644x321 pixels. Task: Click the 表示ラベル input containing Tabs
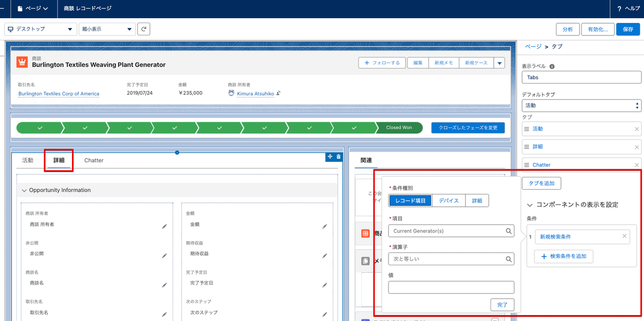click(582, 77)
